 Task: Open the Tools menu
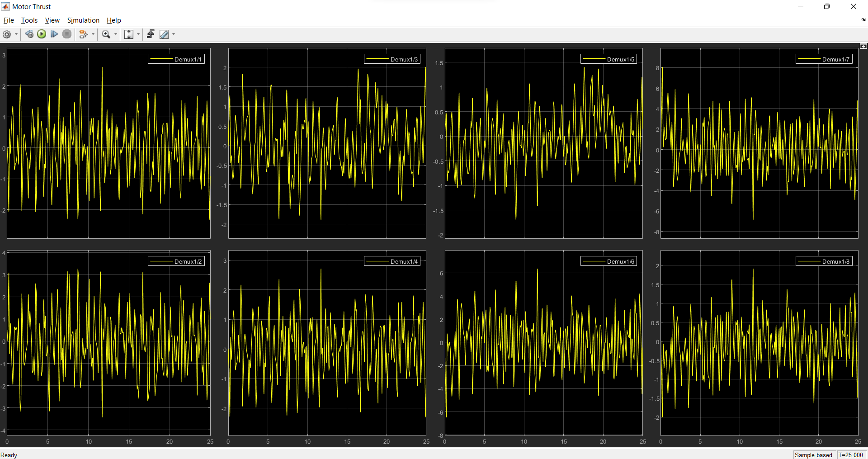29,20
